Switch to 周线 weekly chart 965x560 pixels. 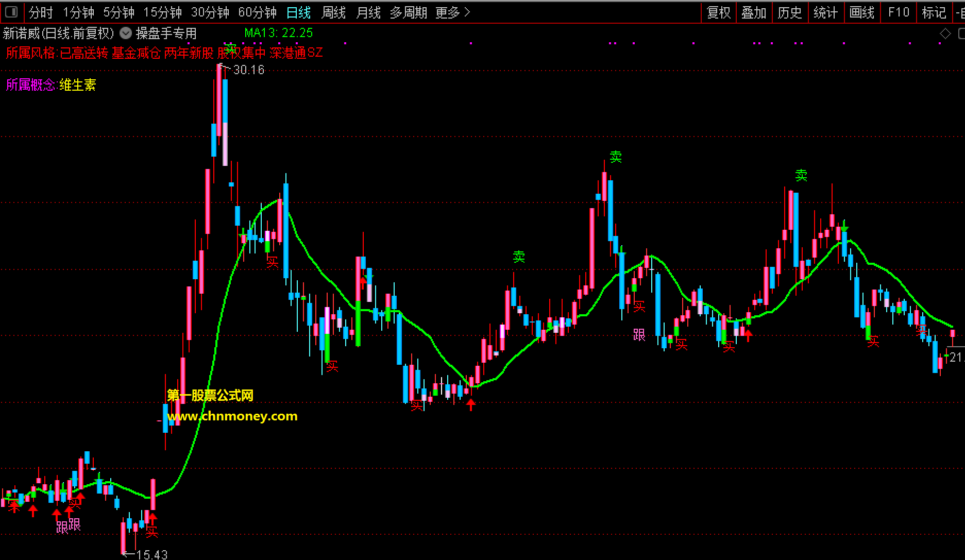[x=333, y=12]
